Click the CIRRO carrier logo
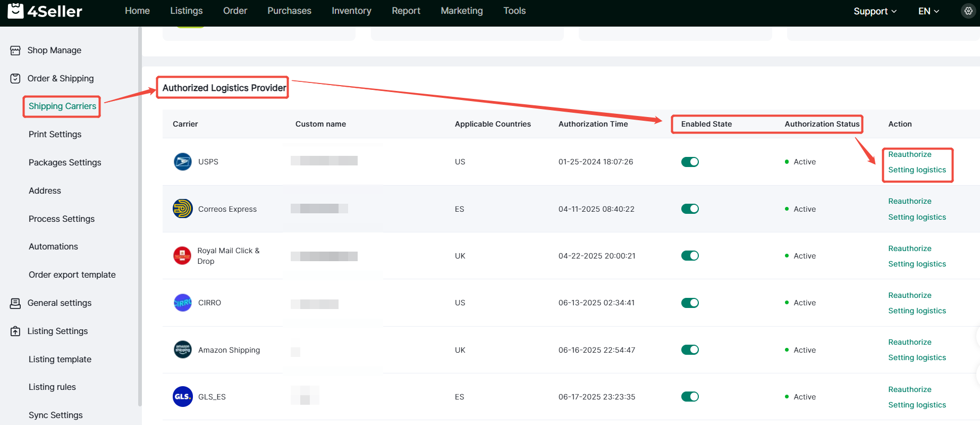The height and width of the screenshot is (425, 980). pyautogui.click(x=182, y=303)
